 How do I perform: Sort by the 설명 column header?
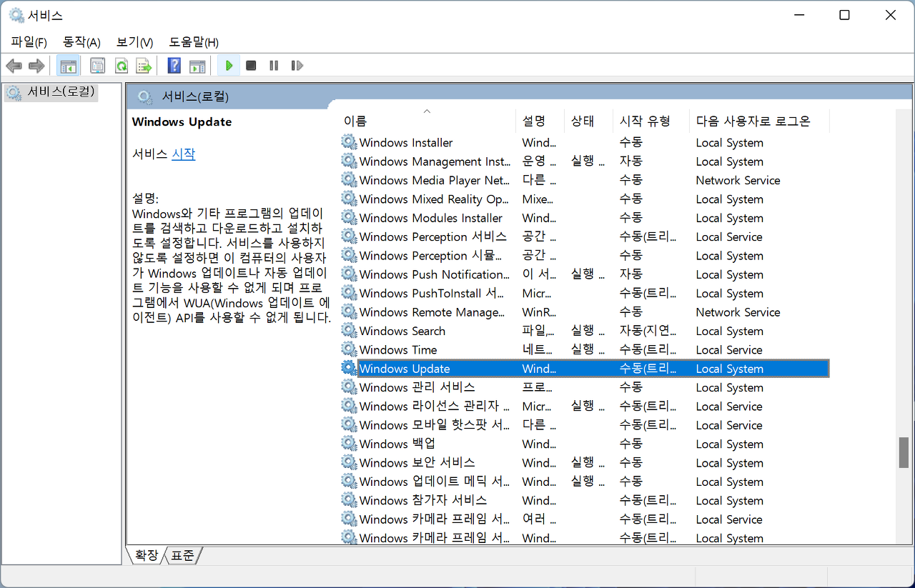tap(540, 121)
